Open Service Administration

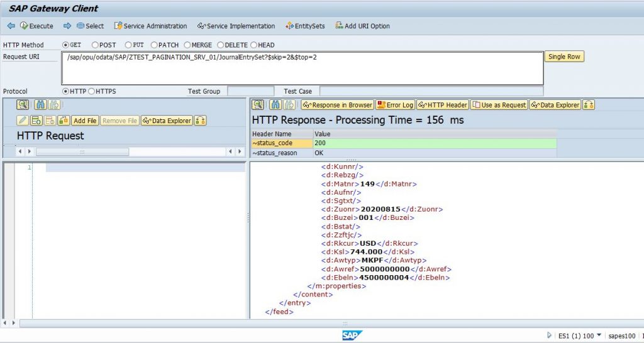coord(150,26)
